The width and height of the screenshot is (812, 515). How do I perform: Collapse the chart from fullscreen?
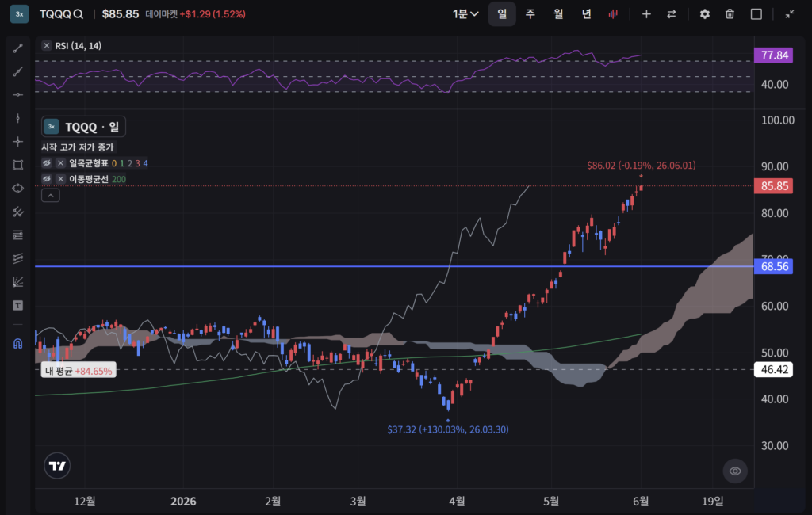click(x=789, y=14)
